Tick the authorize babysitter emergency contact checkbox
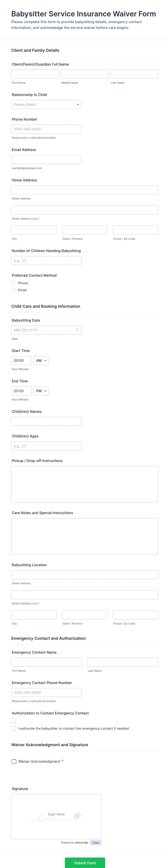The height and width of the screenshot is (868, 168). (14, 728)
